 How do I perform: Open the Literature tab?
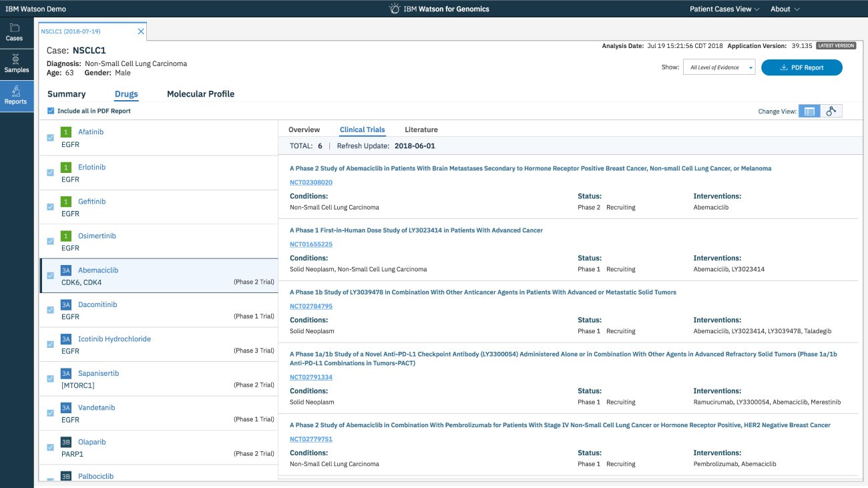[421, 130]
